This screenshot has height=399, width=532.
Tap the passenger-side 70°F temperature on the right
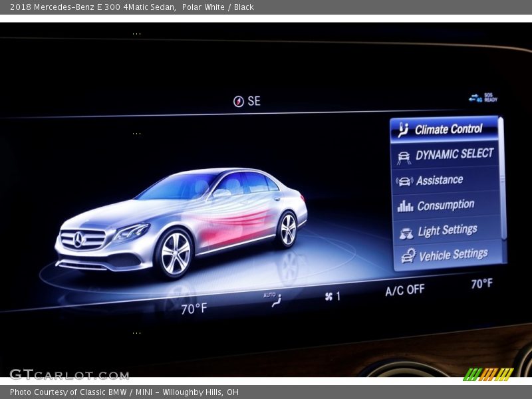(x=481, y=284)
